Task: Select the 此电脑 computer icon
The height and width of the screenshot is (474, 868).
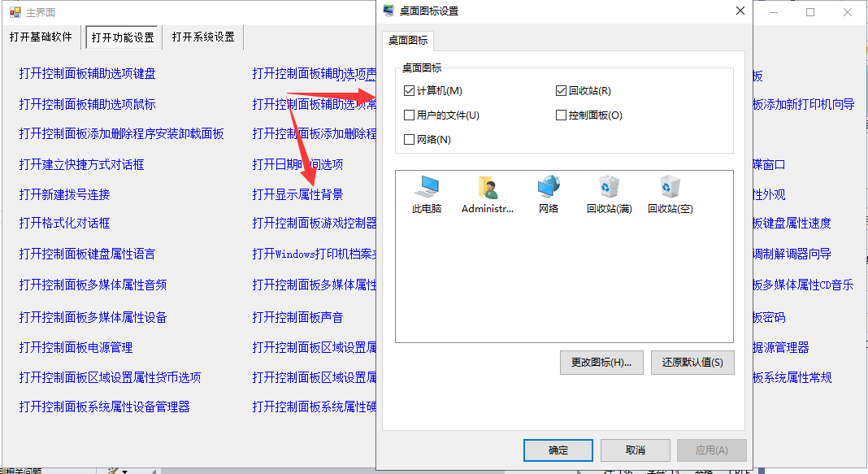Action: (426, 187)
